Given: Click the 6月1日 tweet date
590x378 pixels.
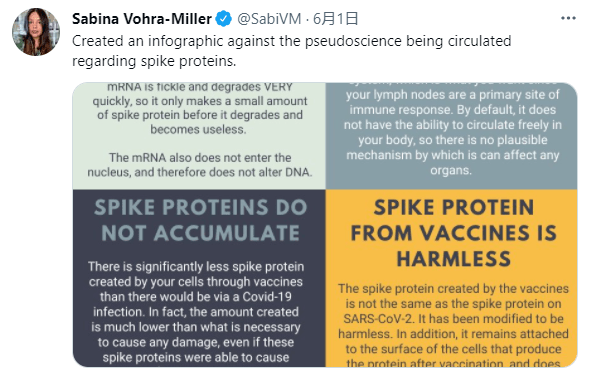Looking at the screenshot, I should (336, 19).
